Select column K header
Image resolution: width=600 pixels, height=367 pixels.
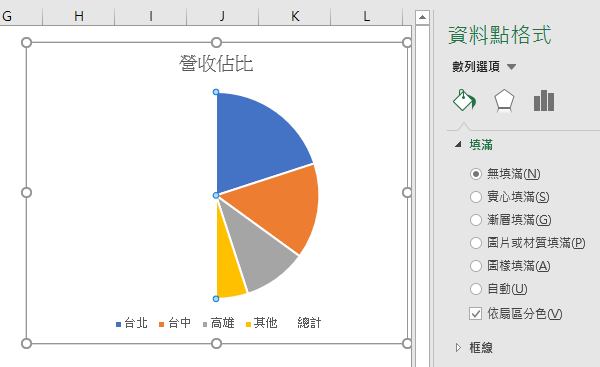pos(295,16)
